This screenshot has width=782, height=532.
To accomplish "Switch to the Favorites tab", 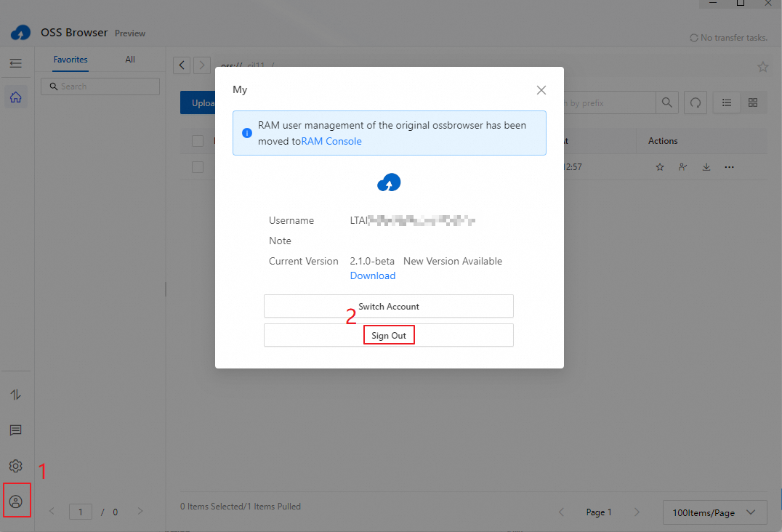I will pos(70,60).
